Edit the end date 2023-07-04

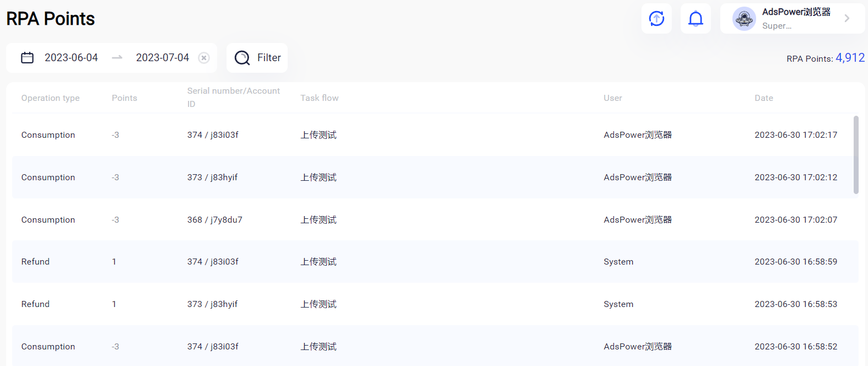162,58
